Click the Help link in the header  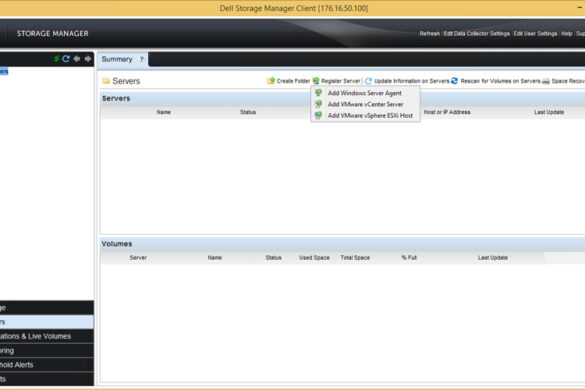(x=566, y=34)
